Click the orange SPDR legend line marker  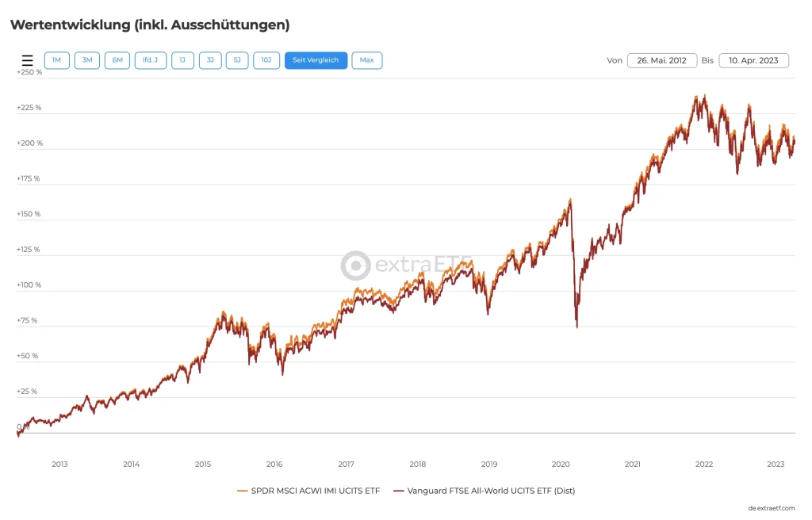243,491
